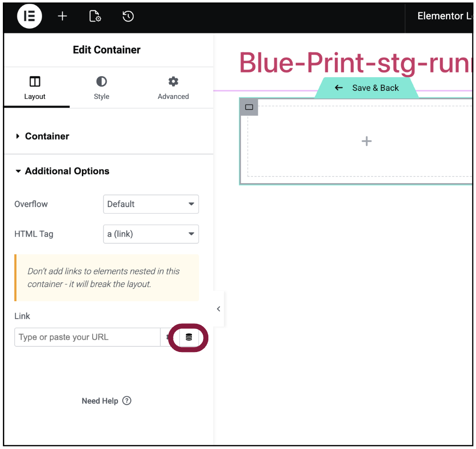
Task: Open document settings page-gear icon
Action: [x=95, y=16]
